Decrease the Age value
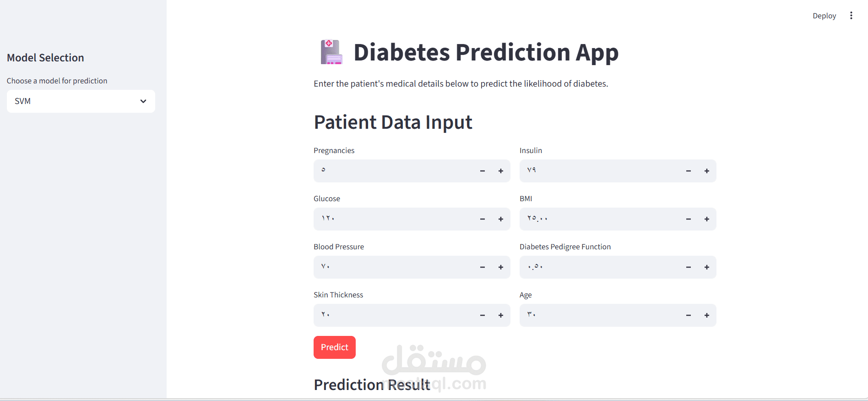Image resolution: width=868 pixels, height=401 pixels. pos(689,315)
